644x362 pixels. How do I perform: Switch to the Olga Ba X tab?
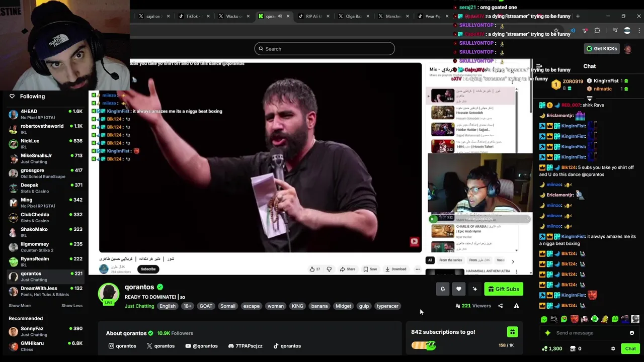click(353, 16)
